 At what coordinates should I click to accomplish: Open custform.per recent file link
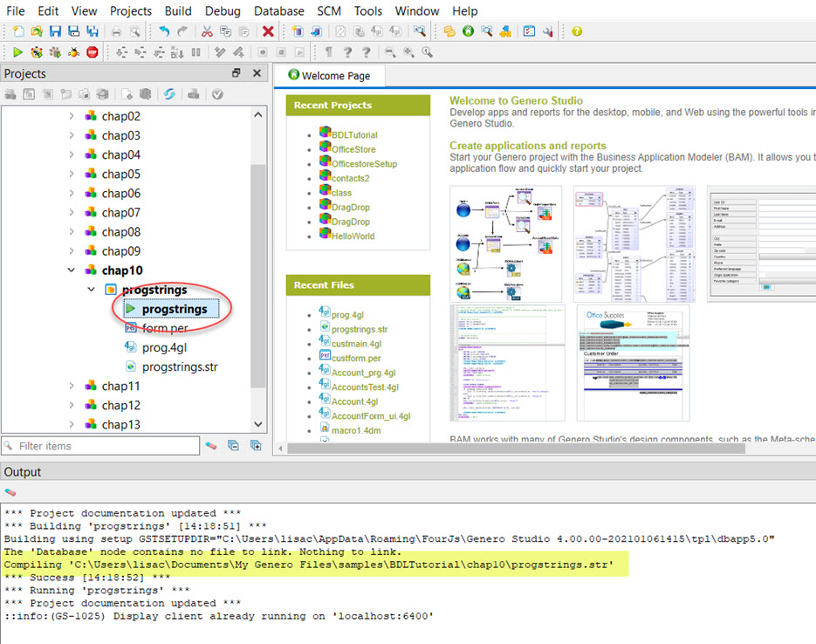point(356,359)
